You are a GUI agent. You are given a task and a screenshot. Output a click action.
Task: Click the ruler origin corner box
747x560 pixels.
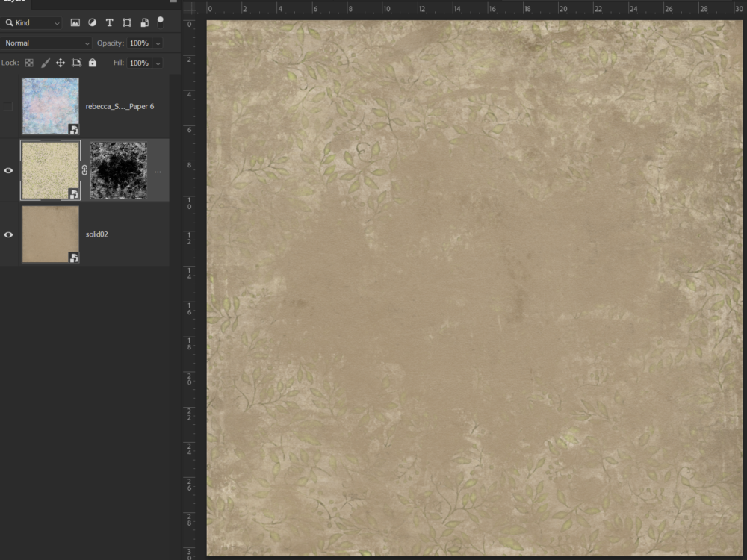[190, 8]
